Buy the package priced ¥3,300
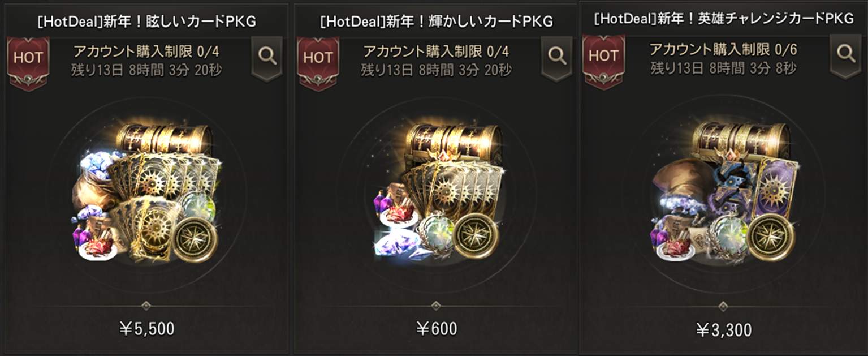Viewport: 868px width, 356px height. (723, 329)
